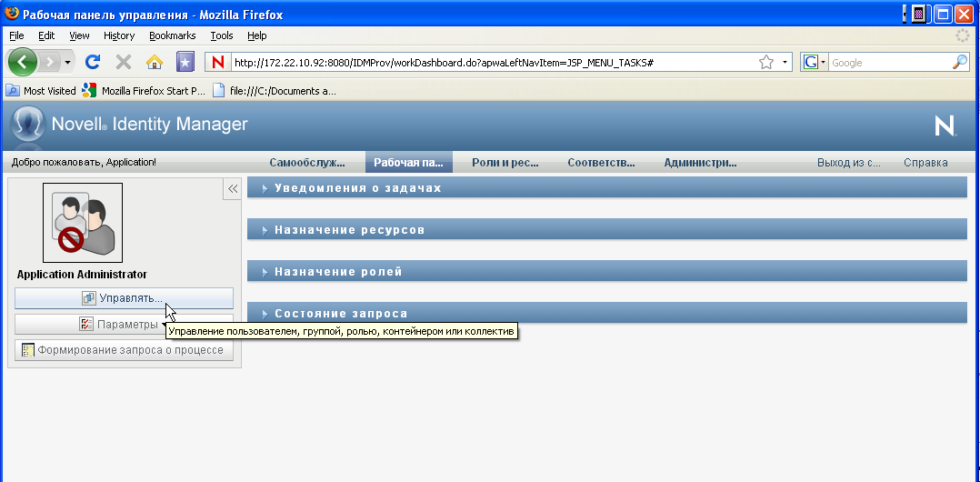Open the Соответств... tab
The width and height of the screenshot is (980, 482).
click(601, 163)
